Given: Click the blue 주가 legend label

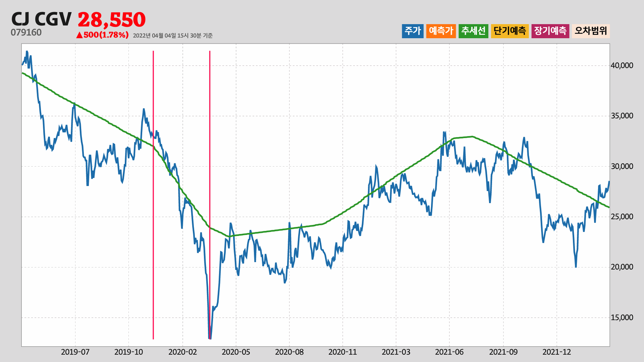Looking at the screenshot, I should [413, 31].
